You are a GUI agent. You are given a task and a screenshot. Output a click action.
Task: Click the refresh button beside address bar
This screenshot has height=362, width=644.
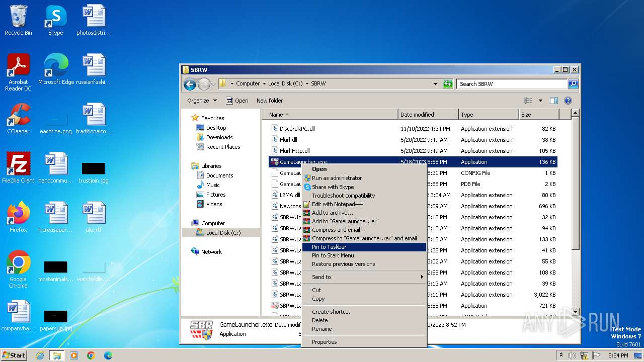click(x=448, y=84)
